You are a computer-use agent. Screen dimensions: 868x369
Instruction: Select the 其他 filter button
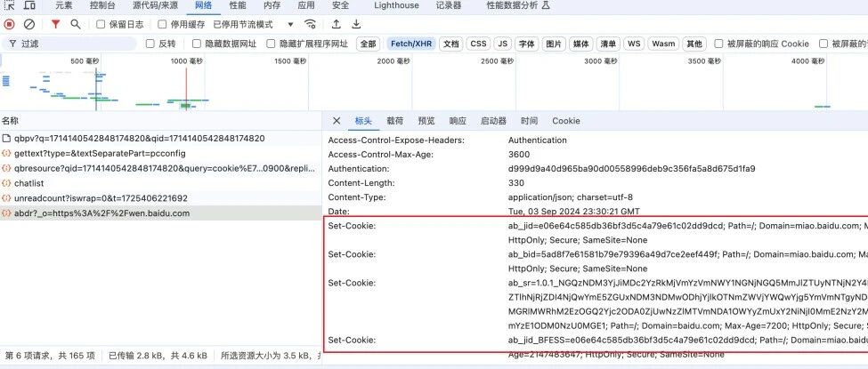[x=694, y=44]
